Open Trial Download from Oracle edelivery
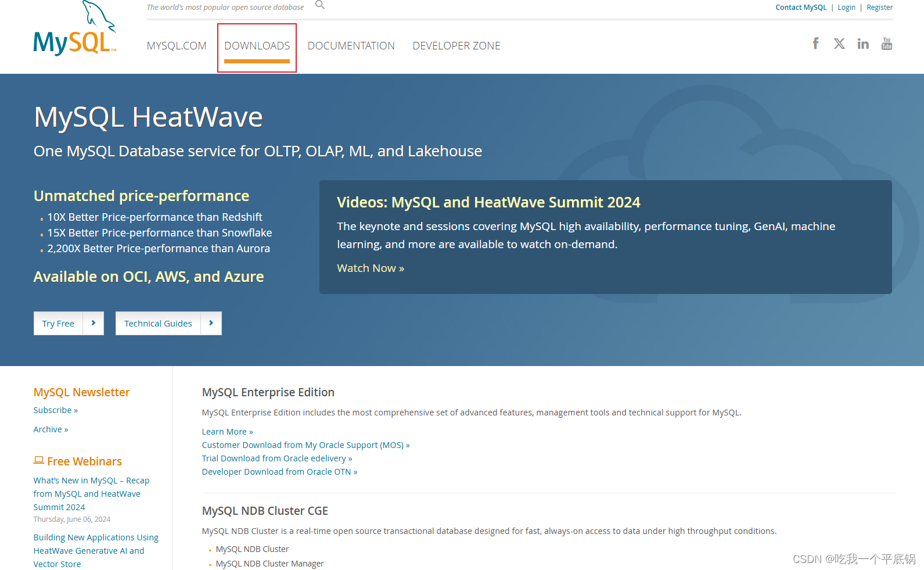This screenshot has height=570, width=924. 277,458
